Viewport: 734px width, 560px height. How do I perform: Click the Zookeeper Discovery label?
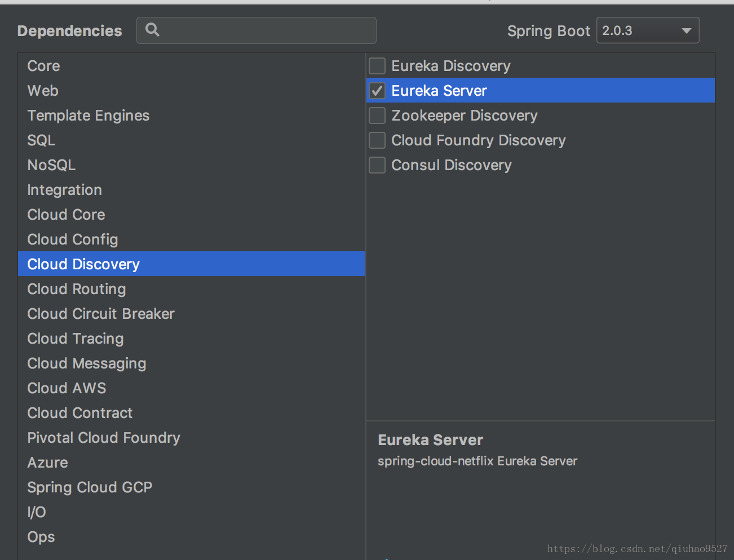465,115
